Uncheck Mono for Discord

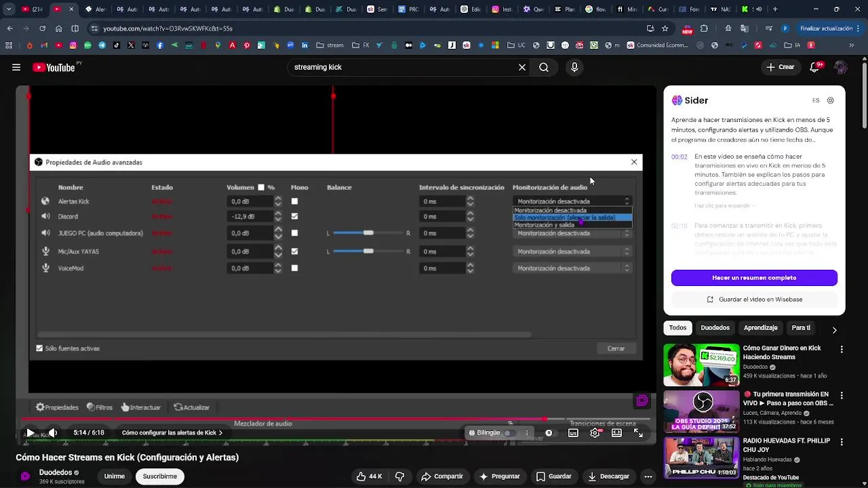294,216
